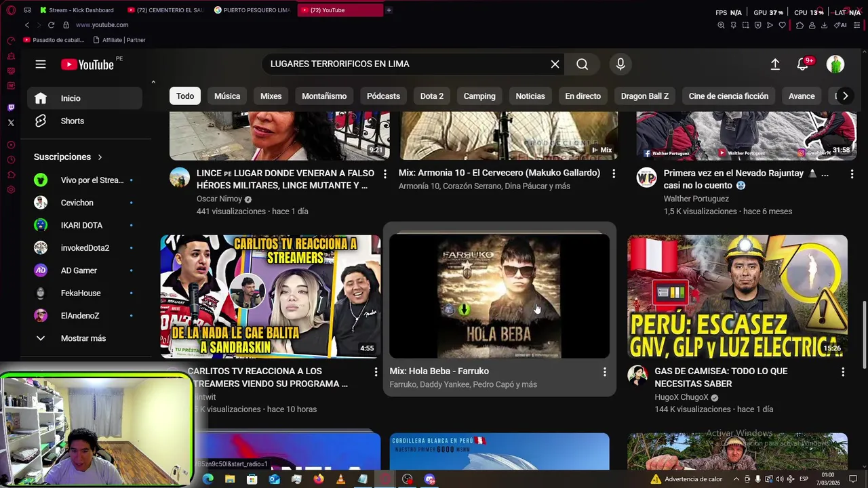Reload the page in the browser
The image size is (868, 488).
tap(51, 25)
